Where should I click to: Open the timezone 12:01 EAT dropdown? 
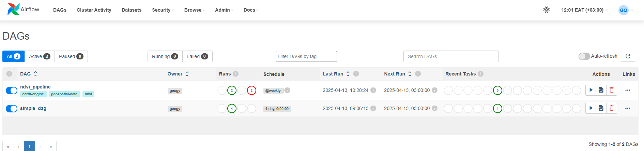pyautogui.click(x=584, y=10)
